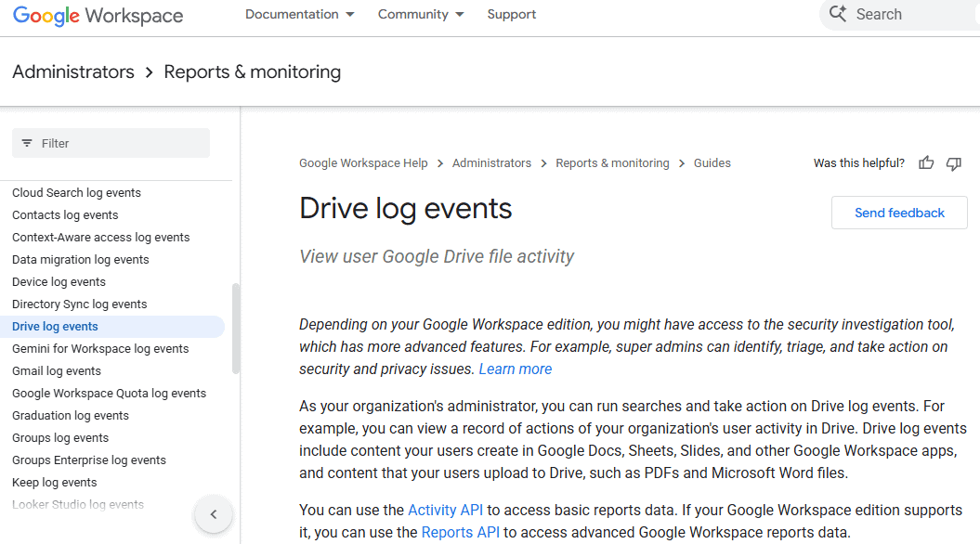Click the 'Was this helpful?' text
Image resolution: width=980 pixels, height=544 pixels.
[x=858, y=163]
